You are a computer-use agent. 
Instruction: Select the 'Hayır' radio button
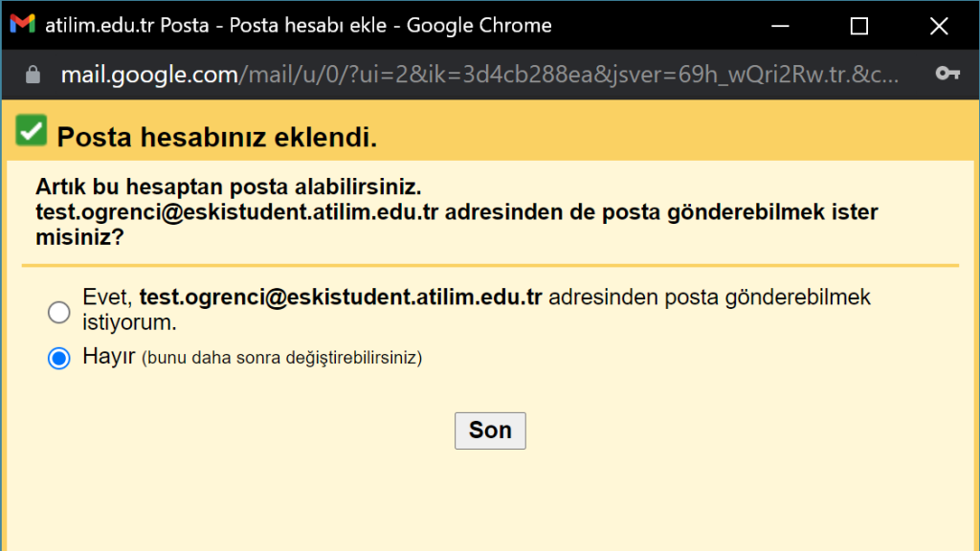point(58,359)
